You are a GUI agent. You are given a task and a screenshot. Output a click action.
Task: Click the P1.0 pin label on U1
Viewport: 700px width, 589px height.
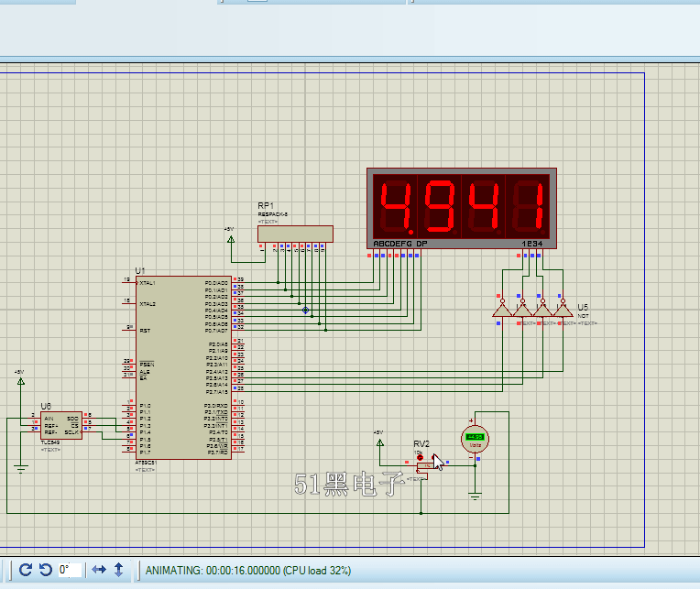(145, 406)
